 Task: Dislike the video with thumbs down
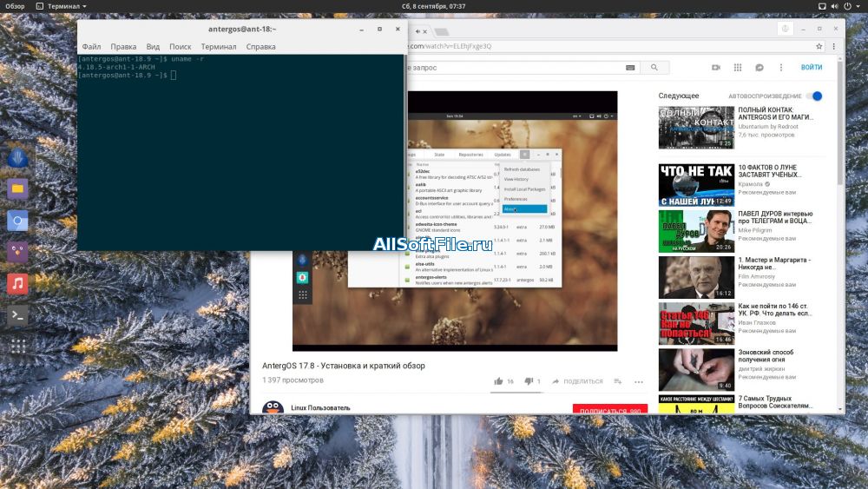[x=529, y=381]
